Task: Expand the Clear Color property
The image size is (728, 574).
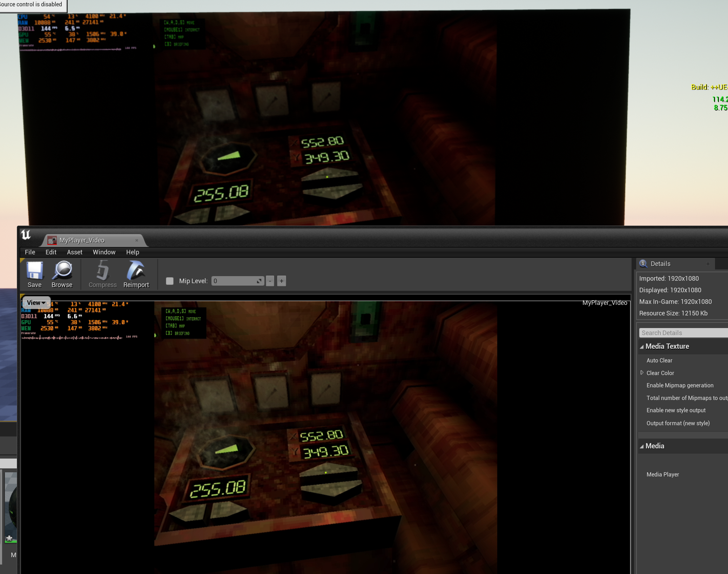Action: pos(642,373)
